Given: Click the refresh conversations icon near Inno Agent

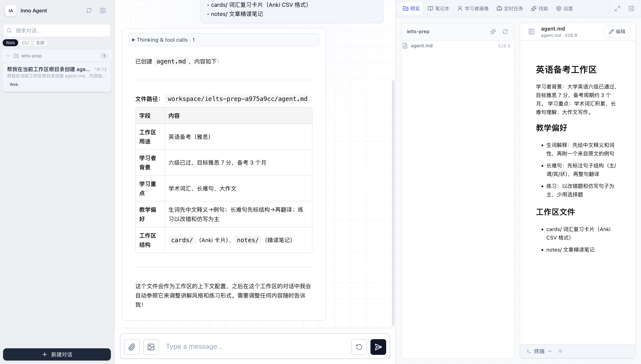Looking at the screenshot, I should point(89,10).
